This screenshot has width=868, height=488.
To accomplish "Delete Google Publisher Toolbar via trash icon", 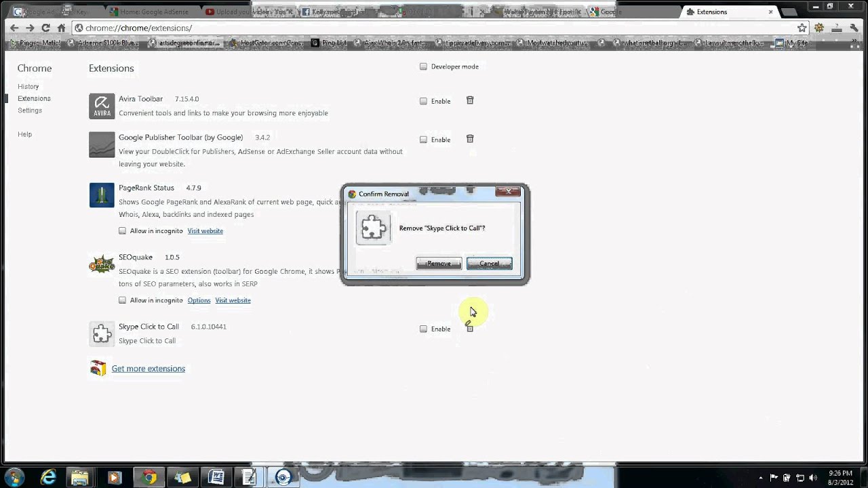I will click(x=470, y=139).
